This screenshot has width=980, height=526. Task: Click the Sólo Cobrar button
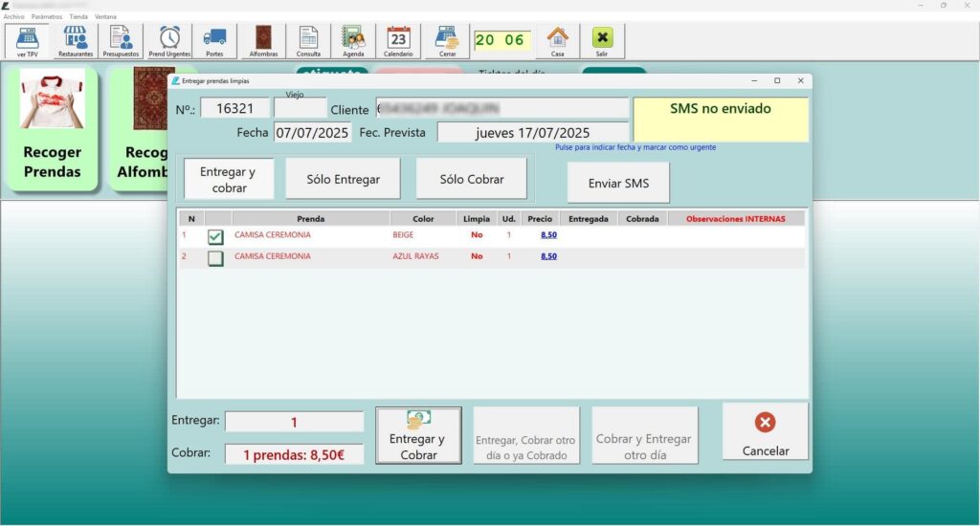[471, 179]
